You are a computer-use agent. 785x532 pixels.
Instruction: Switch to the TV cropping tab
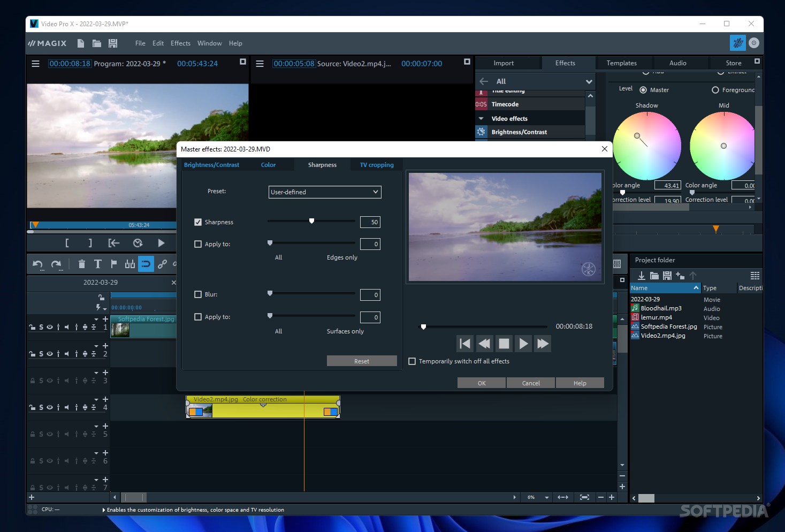click(376, 164)
